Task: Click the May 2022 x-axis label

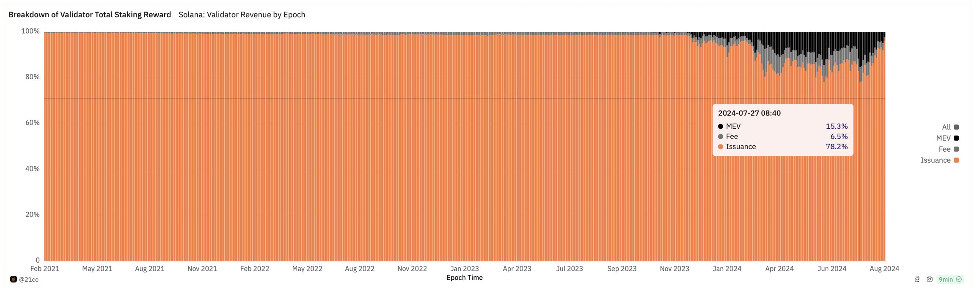Action: click(x=307, y=269)
